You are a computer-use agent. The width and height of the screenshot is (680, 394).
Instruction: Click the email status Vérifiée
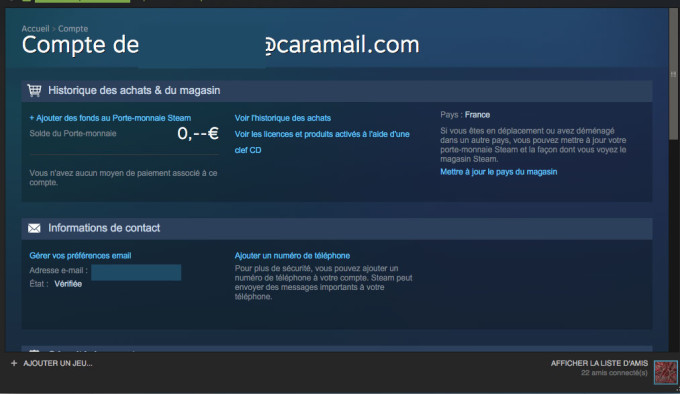[68, 284]
